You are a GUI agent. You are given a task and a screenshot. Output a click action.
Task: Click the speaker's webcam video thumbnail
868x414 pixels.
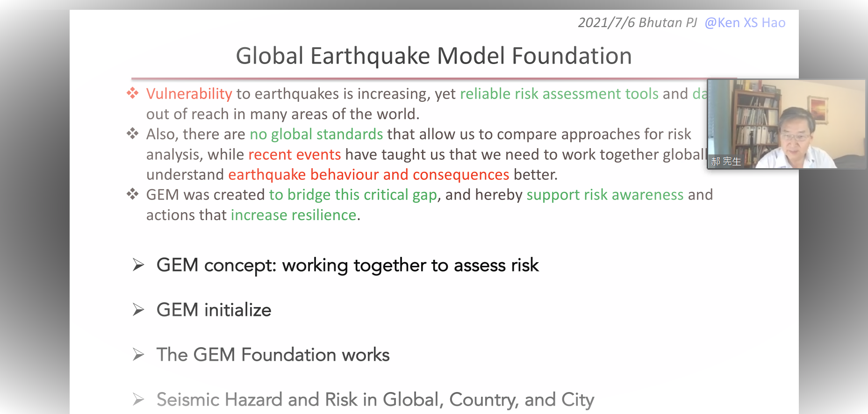[786, 124]
